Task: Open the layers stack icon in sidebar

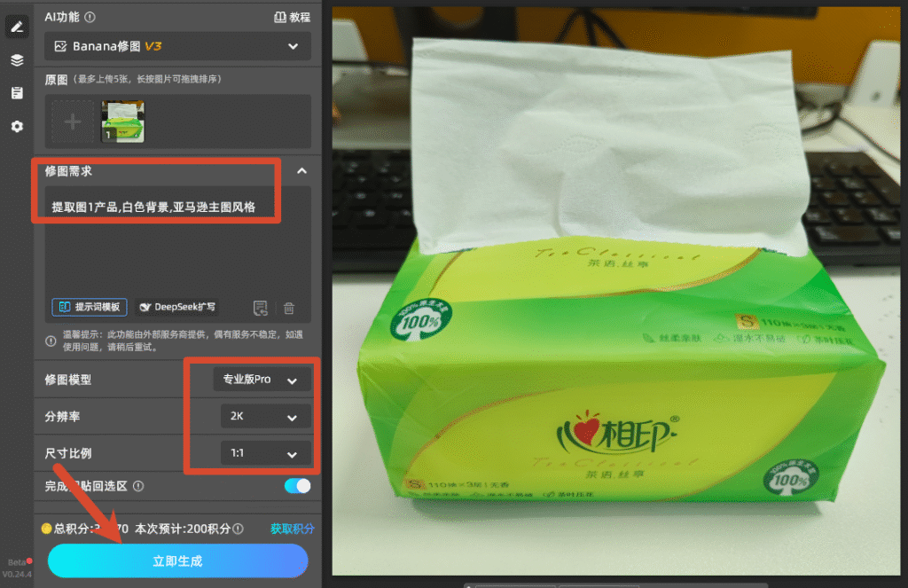Action: tap(17, 59)
